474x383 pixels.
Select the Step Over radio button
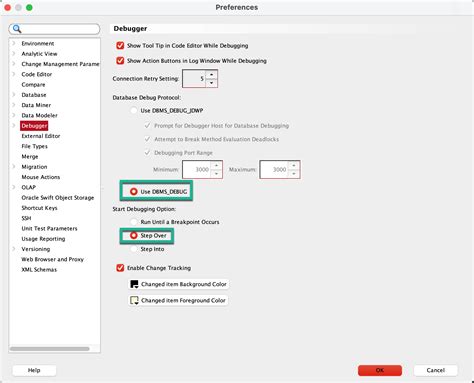point(134,236)
